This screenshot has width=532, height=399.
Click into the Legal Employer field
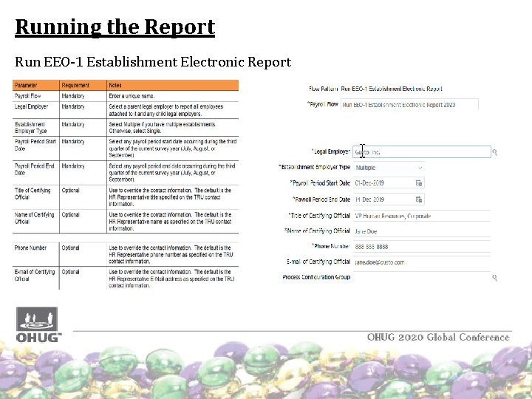[x=422, y=152]
